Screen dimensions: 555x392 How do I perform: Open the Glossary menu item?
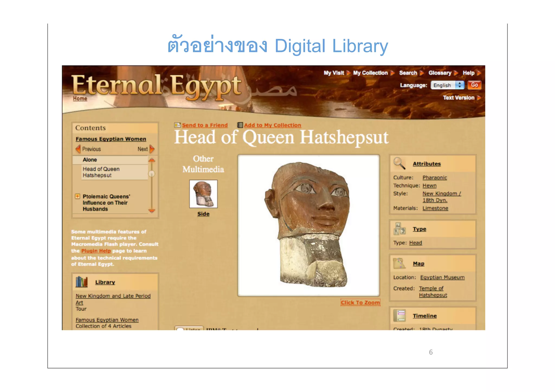click(x=440, y=73)
